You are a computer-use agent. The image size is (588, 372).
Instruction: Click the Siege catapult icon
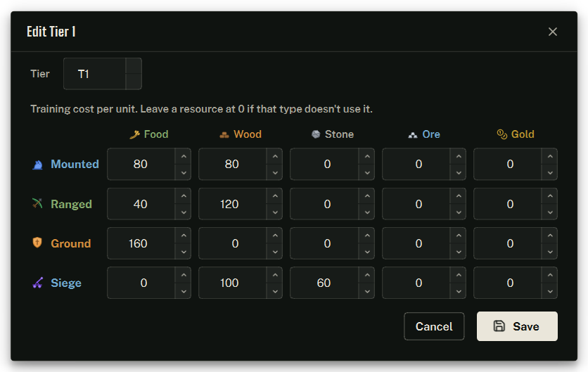coord(37,283)
